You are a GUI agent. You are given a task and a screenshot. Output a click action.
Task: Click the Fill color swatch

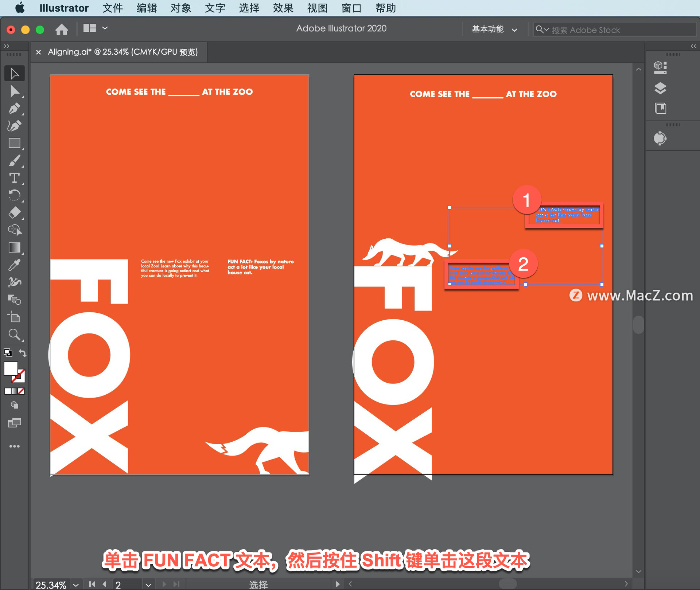coord(11,369)
